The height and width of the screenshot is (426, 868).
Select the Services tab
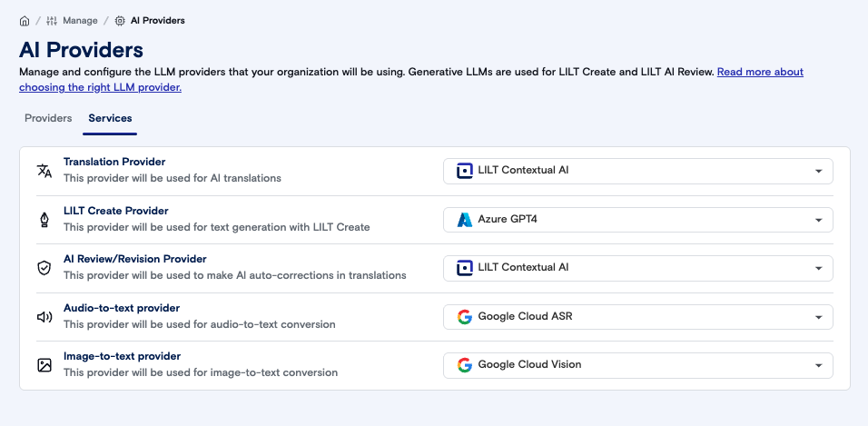click(x=110, y=118)
